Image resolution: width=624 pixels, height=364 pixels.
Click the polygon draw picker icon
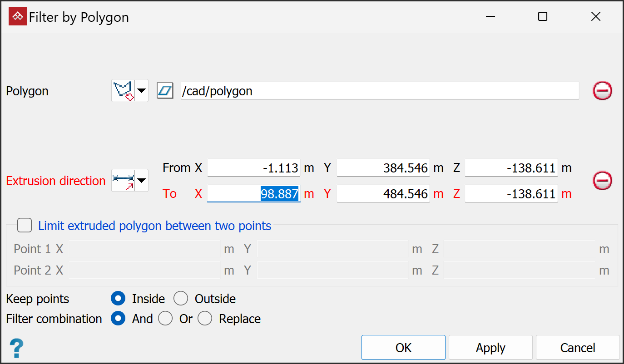coord(124,91)
